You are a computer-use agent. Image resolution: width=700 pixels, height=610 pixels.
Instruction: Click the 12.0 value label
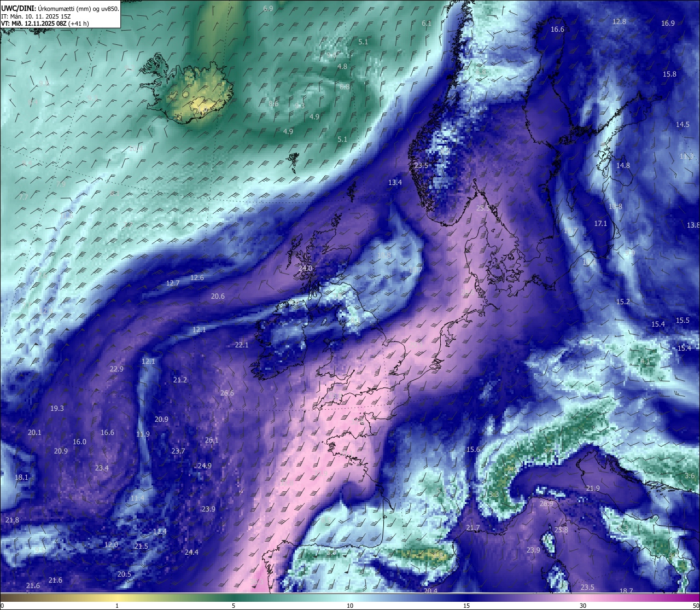[x=111, y=545]
